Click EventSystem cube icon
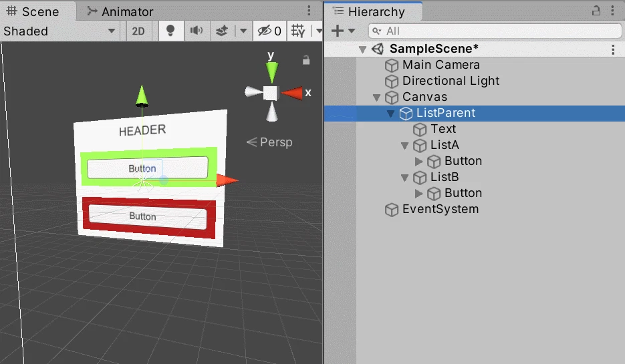The height and width of the screenshot is (364, 625). pos(392,210)
